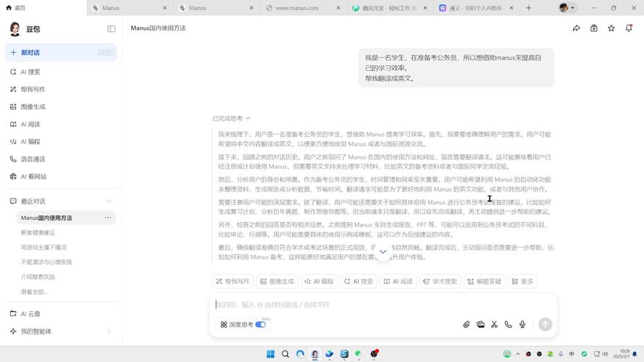Viewport: 644px width, 362px height.
Task: Start a voice call with phone icon
Action: pyautogui.click(x=508, y=324)
